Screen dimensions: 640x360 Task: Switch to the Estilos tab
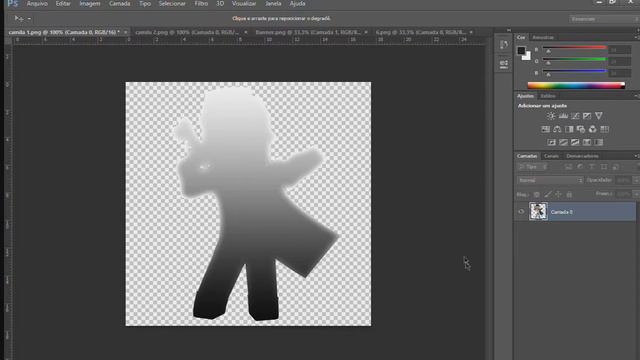(x=548, y=96)
